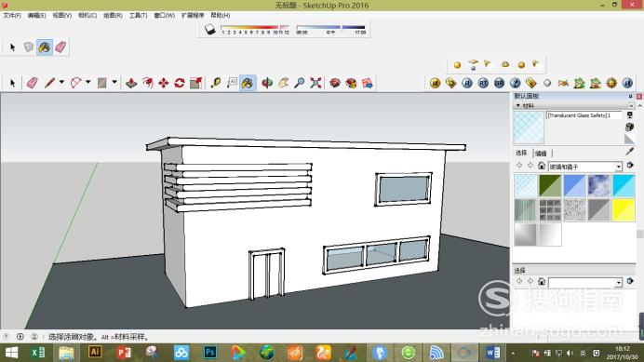Choose the Tape Measure tool
This screenshot has height=362, width=644.
coord(216,83)
